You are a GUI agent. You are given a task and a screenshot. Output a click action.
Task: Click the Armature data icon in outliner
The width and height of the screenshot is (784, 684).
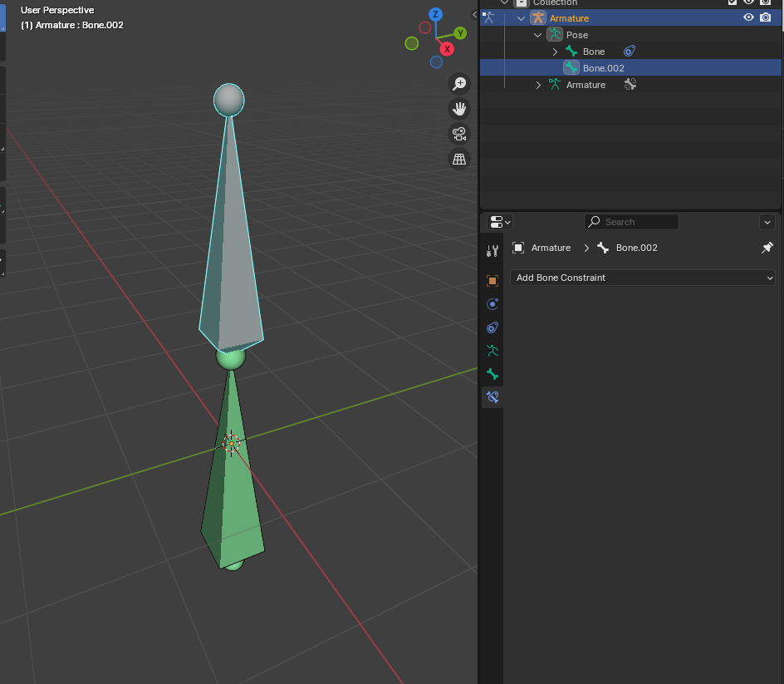(555, 84)
